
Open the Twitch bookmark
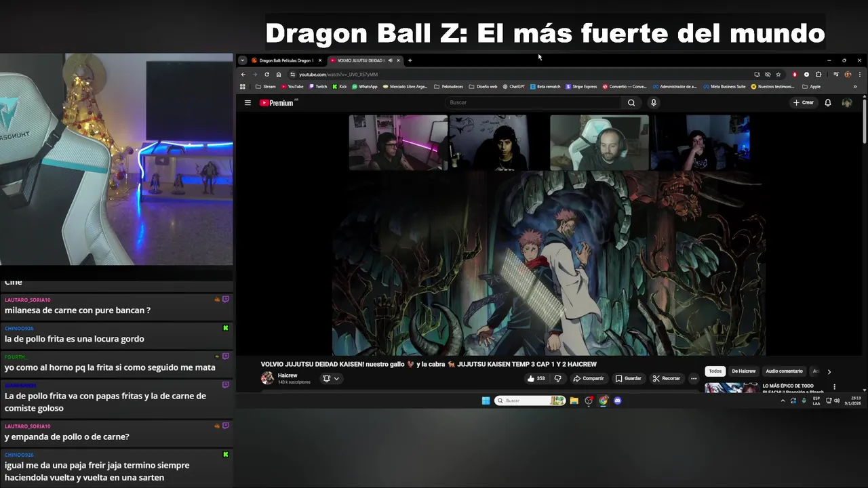[317, 87]
